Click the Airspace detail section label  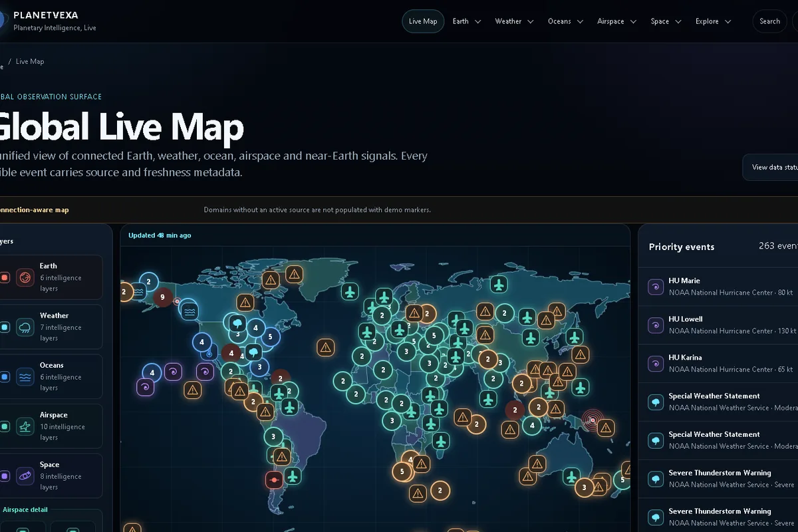[x=25, y=510]
